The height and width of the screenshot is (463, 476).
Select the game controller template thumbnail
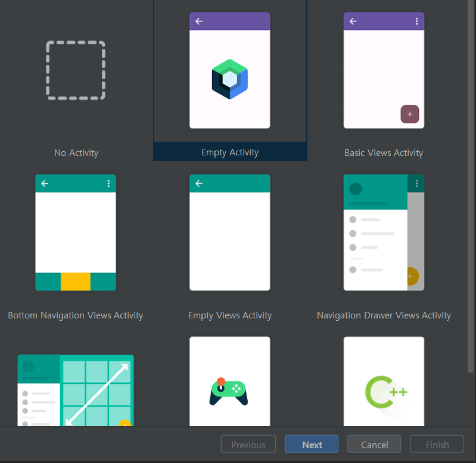[x=230, y=381]
